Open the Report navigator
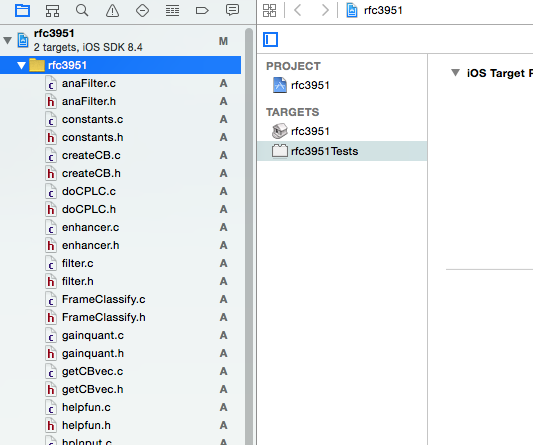533x445 pixels. (x=232, y=10)
